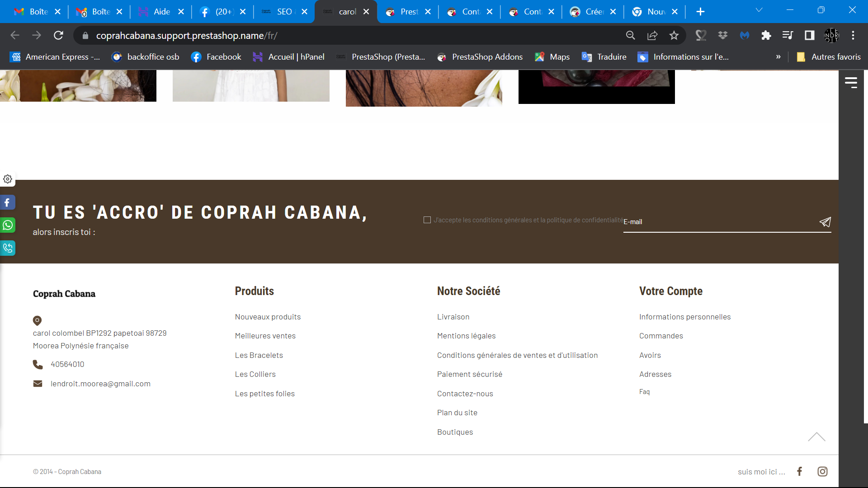Submit newsletter with paper plane icon

[825, 222]
